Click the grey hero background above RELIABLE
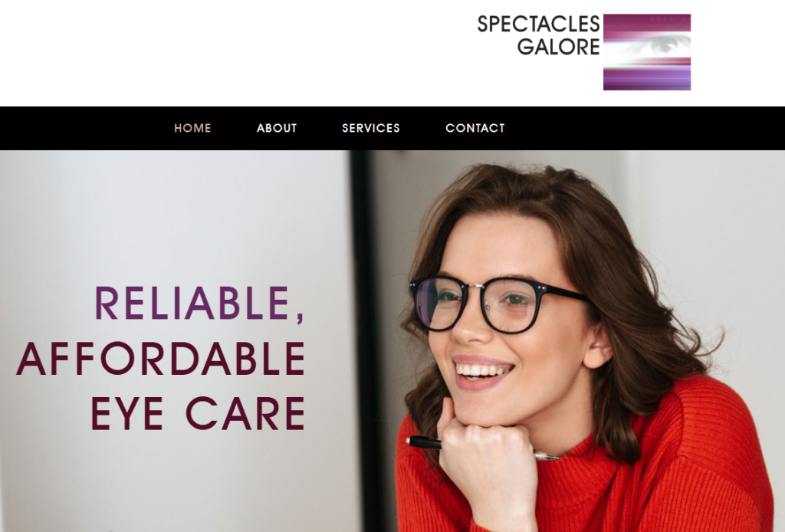The width and height of the screenshot is (785, 532). [x=170, y=215]
